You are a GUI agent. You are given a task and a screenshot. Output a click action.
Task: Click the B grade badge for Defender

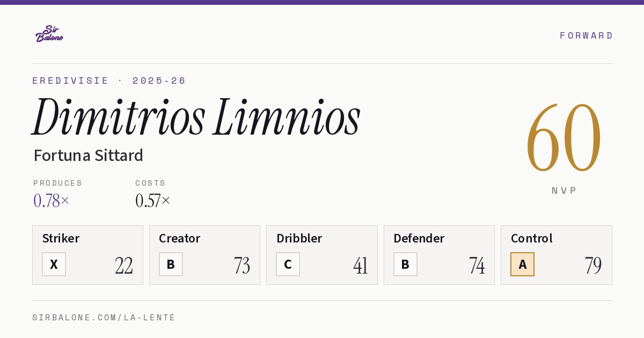click(x=405, y=264)
